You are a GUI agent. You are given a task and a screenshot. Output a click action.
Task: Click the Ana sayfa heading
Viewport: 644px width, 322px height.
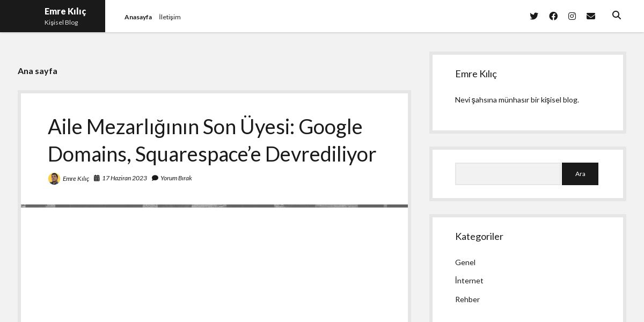pyautogui.click(x=38, y=71)
